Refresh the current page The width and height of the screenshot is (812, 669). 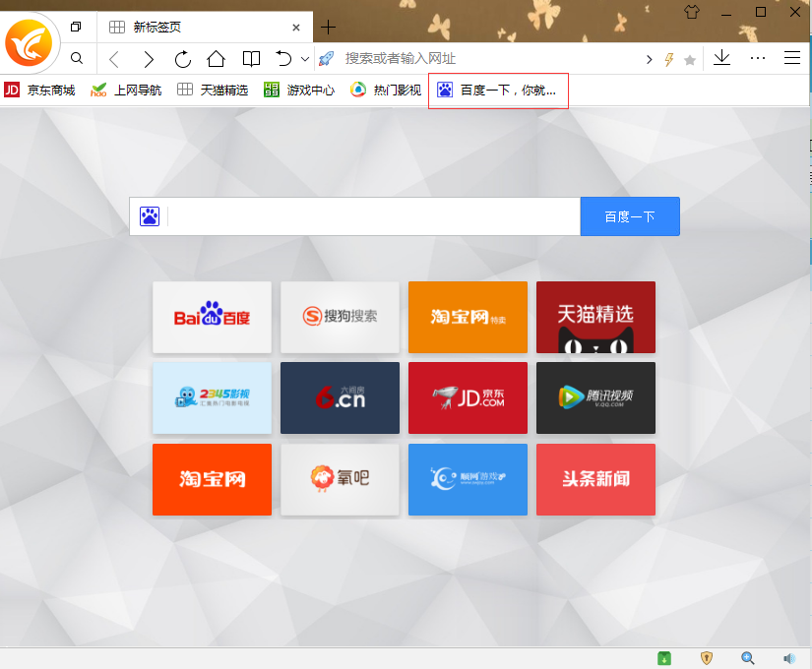click(x=182, y=58)
